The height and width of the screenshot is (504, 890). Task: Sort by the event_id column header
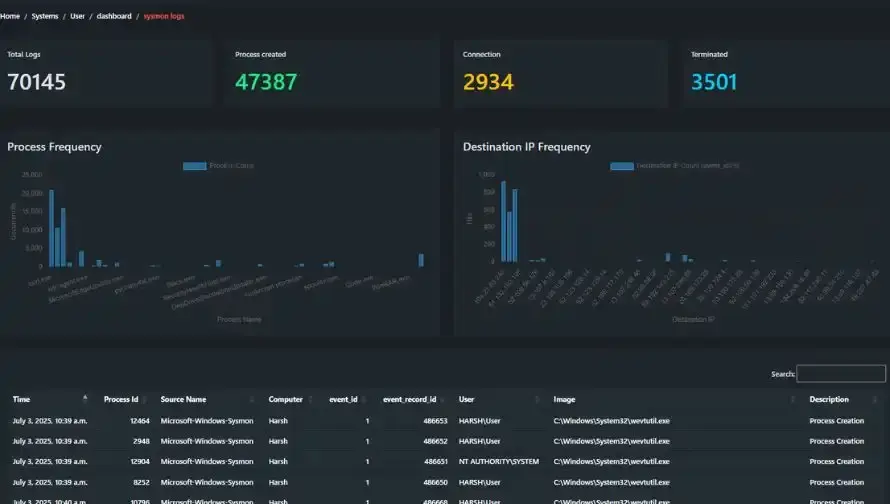tap(344, 399)
